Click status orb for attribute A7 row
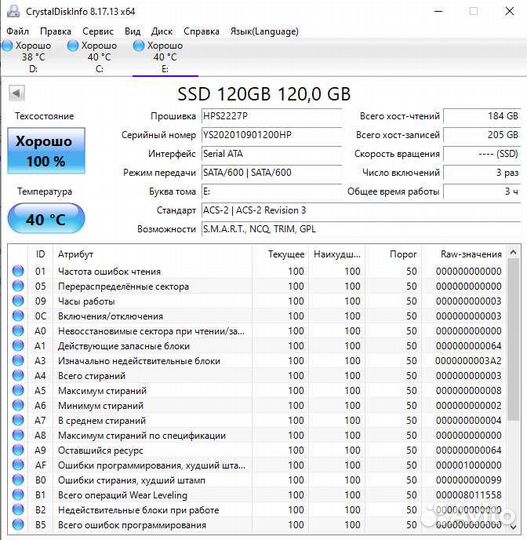This screenshot has width=527, height=540. 18,420
